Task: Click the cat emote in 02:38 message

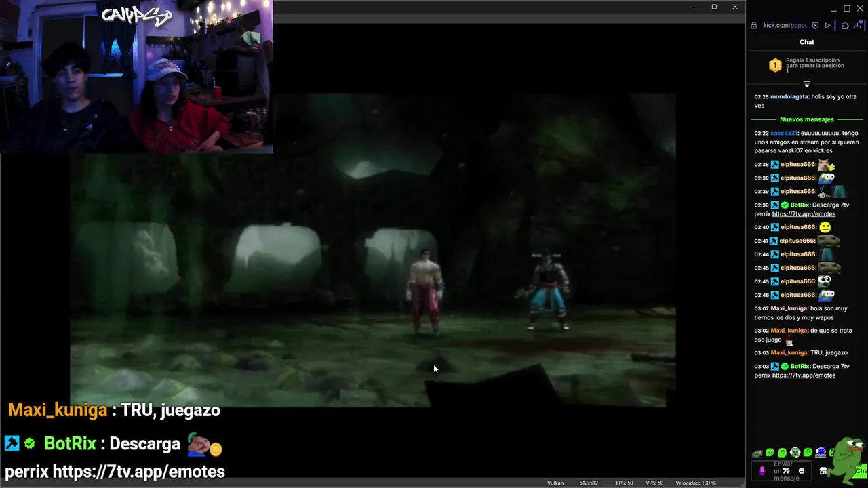Action: coord(826,165)
